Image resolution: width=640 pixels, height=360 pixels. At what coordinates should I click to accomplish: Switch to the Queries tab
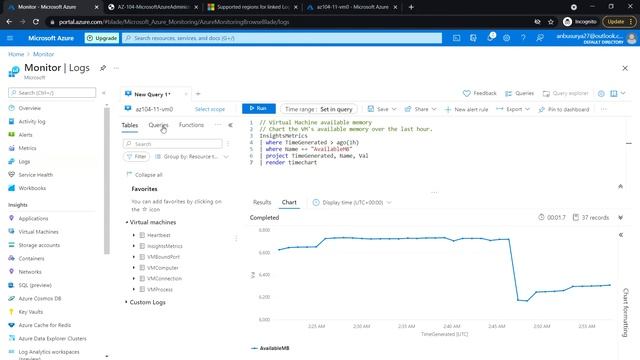coord(158,125)
